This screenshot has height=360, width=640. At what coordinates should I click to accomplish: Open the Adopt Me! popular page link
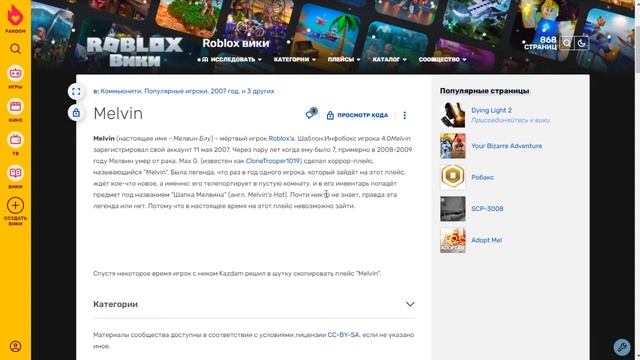pyautogui.click(x=487, y=240)
